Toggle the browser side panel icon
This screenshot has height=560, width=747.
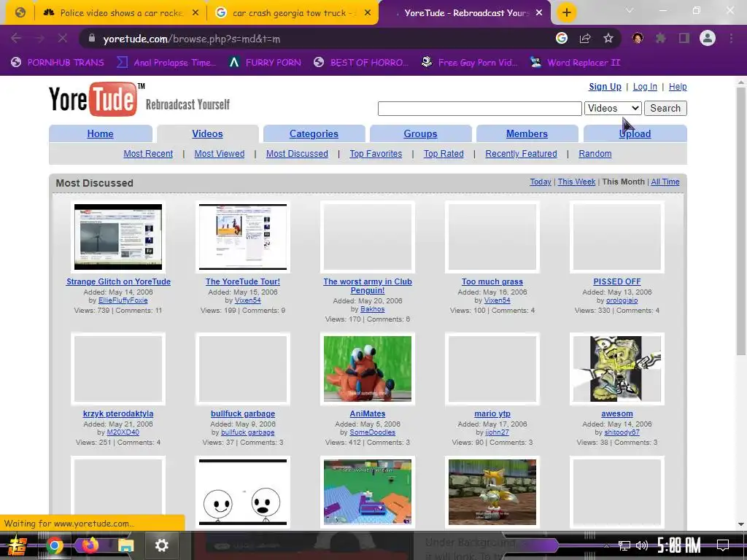(x=684, y=38)
